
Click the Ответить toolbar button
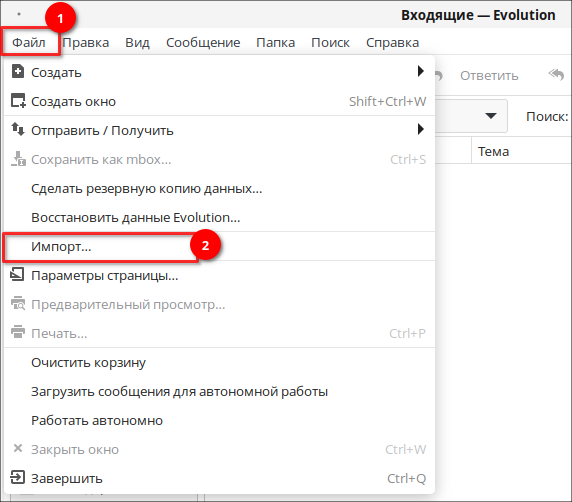[x=489, y=76]
